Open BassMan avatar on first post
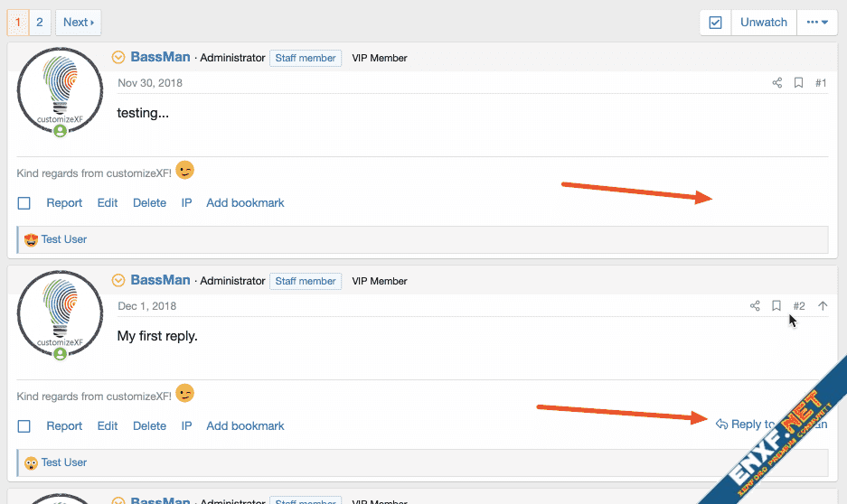This screenshot has width=847, height=504. pyautogui.click(x=60, y=90)
